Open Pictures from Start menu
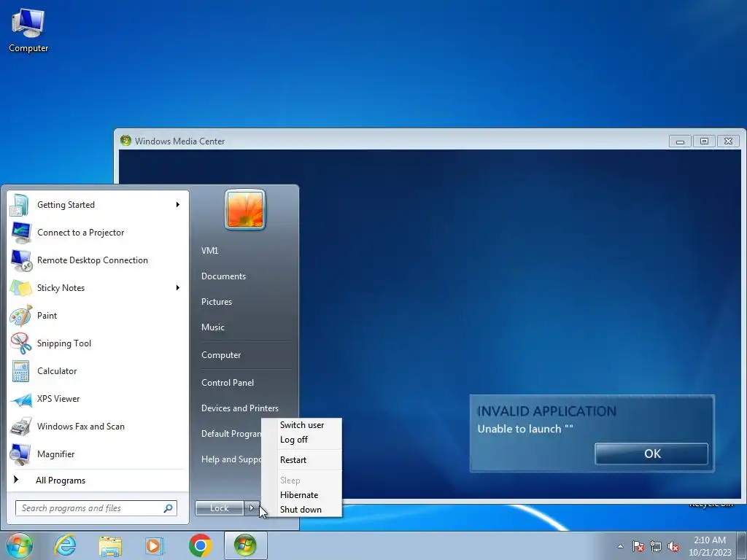Screen dimensions: 747x560 click(217, 302)
